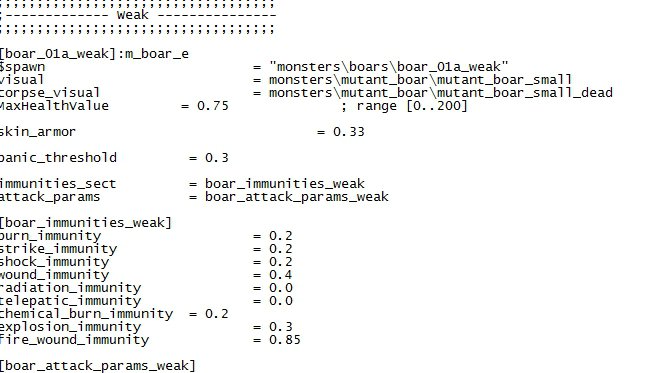This screenshot has height=373, width=658.
Task: Click the panic_threshold value 0.3
Action: tap(217, 158)
